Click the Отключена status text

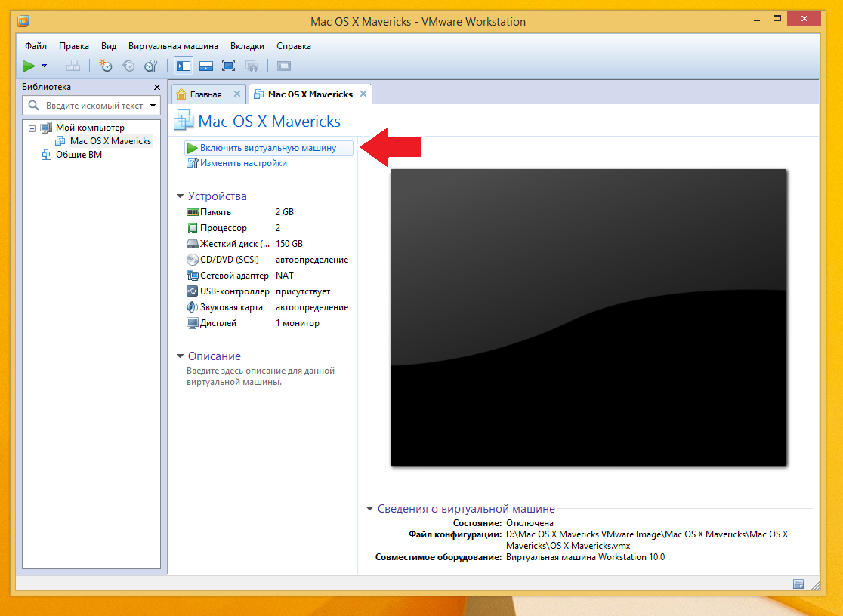point(530,523)
